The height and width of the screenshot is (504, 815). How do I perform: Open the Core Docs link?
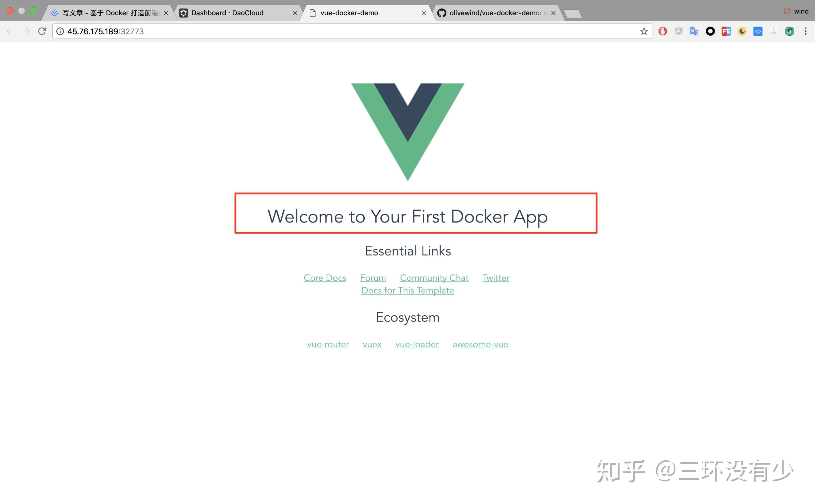coord(325,278)
